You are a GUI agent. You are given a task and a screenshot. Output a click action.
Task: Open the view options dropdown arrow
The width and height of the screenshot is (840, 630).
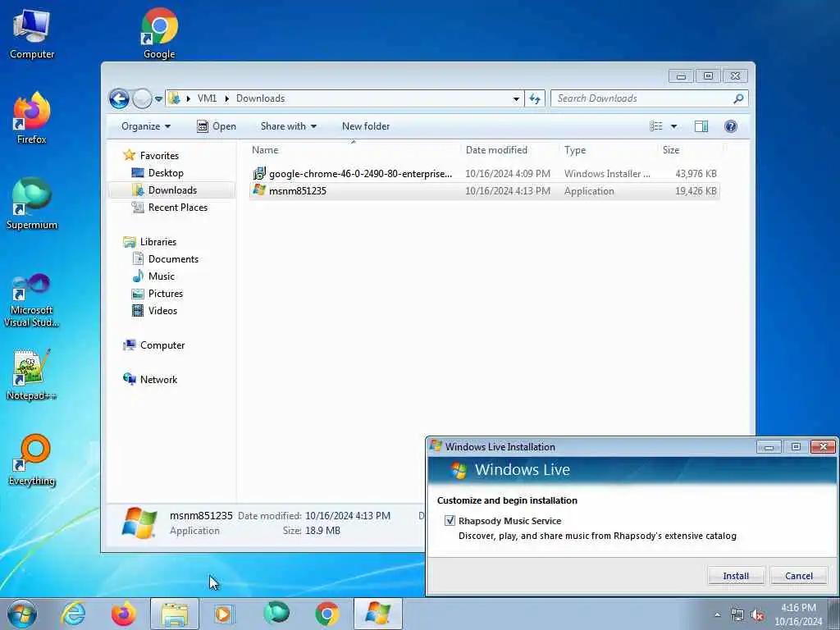pos(673,126)
